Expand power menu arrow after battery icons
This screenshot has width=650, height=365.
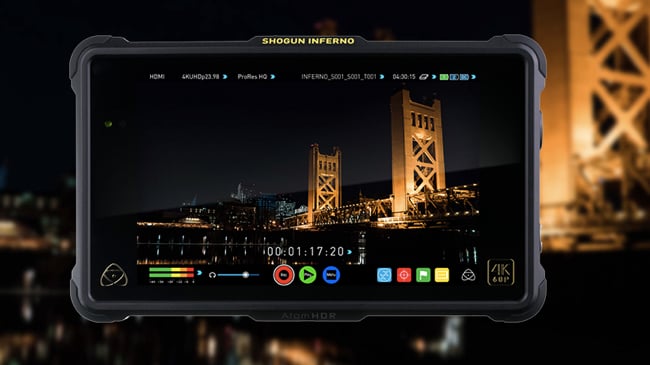[x=474, y=77]
